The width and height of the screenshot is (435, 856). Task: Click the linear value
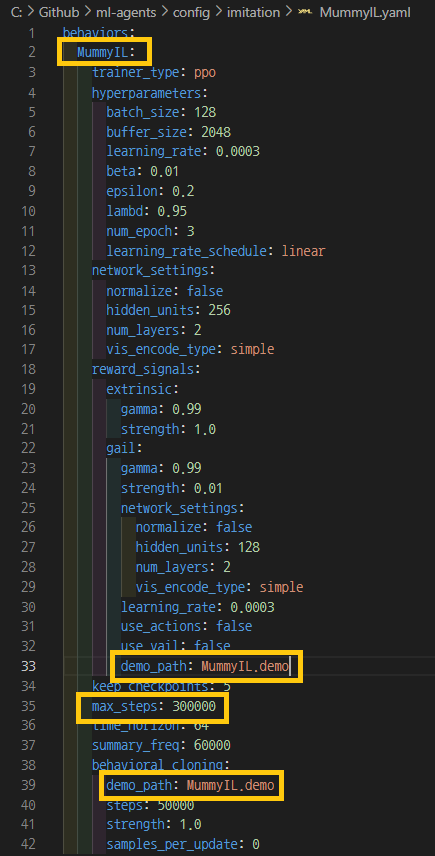[x=303, y=251]
